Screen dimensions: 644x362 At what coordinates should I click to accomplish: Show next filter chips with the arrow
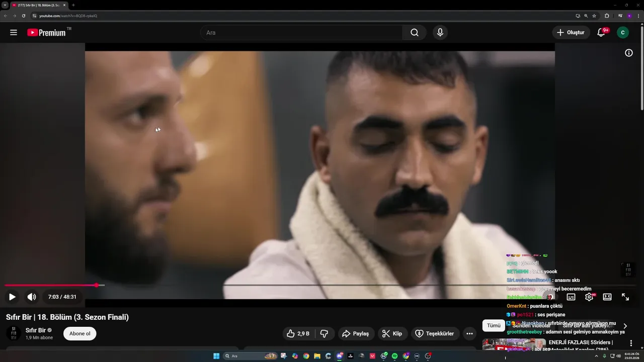pos(625,326)
